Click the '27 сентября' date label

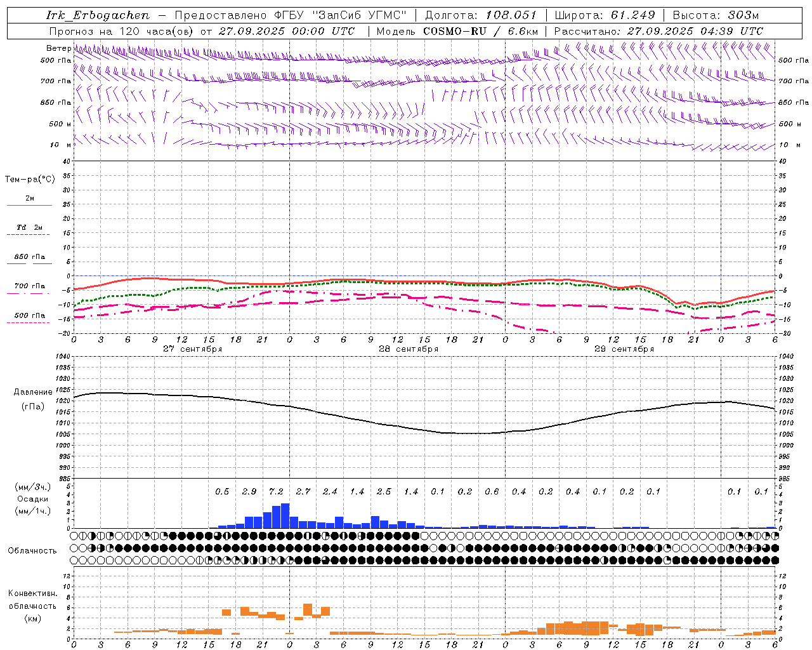(193, 349)
